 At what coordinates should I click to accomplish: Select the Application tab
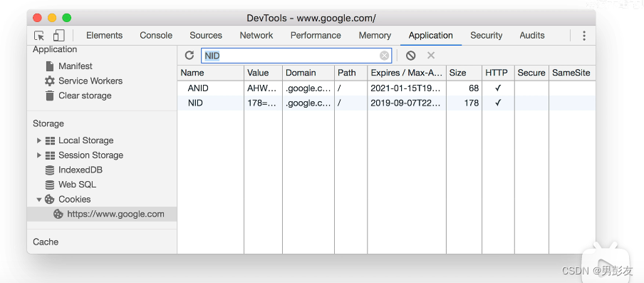point(431,36)
